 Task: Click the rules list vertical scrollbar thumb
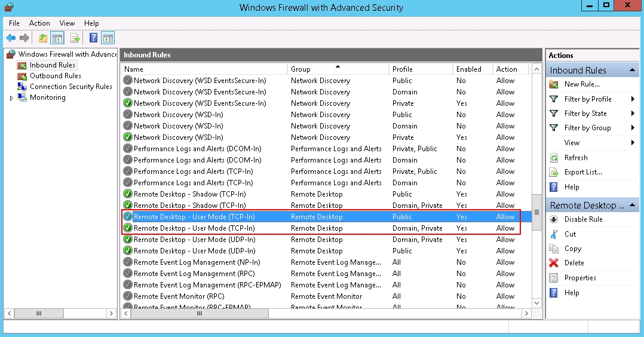click(x=536, y=213)
